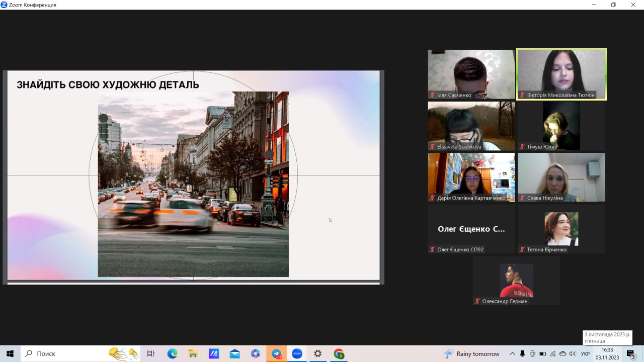The image size is (644, 362).
Task: Open File Explorer from the taskbar
Action: [193, 353]
